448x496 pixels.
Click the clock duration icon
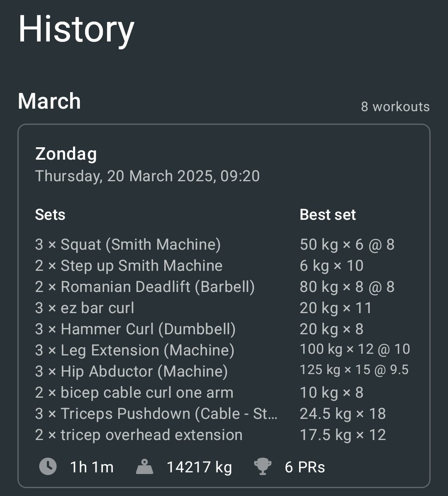[48, 467]
